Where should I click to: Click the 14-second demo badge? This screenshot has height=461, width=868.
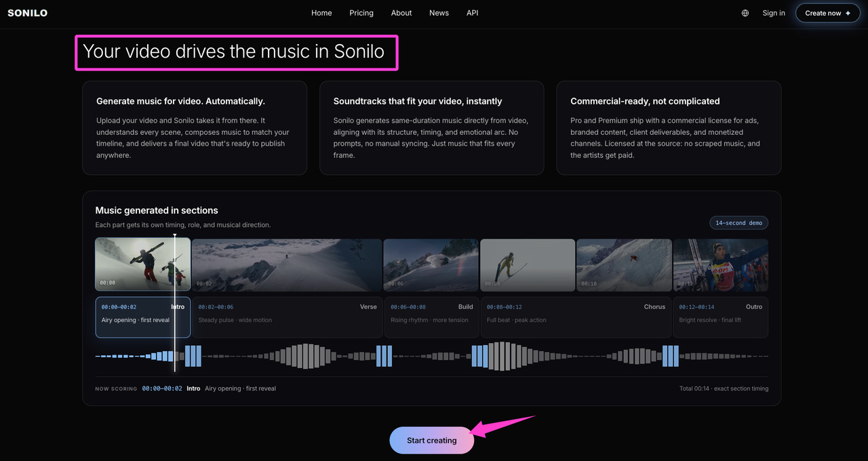(x=739, y=223)
